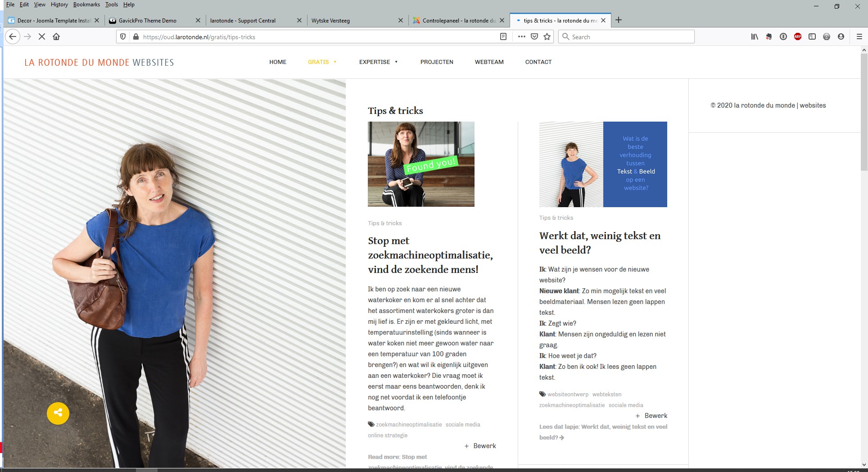868x472 pixels.
Task: Open article 'Werkt dat, weinig tekst en veel beeld?' title
Action: click(600, 243)
